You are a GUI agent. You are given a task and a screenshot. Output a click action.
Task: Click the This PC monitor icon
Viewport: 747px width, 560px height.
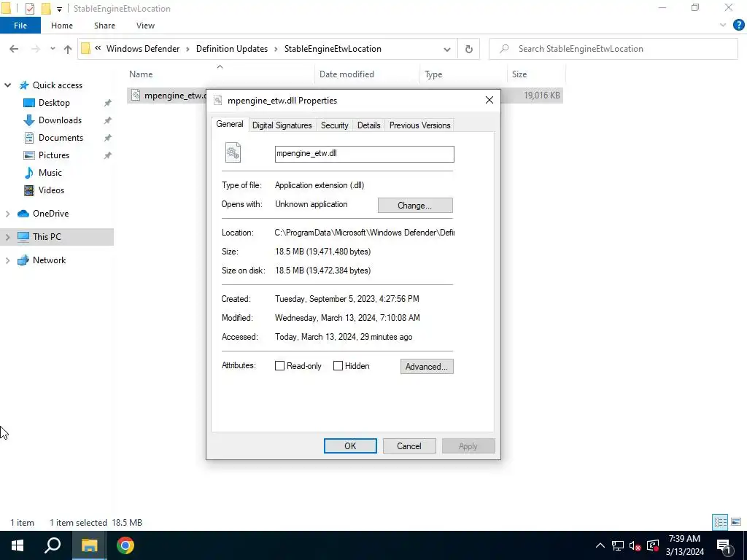coord(23,237)
